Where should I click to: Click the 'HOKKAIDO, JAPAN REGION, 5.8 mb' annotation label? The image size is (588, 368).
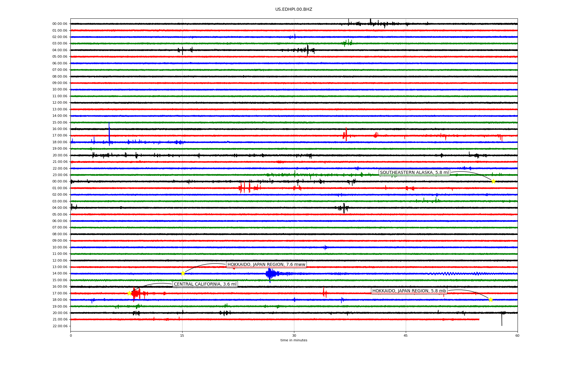409,291
